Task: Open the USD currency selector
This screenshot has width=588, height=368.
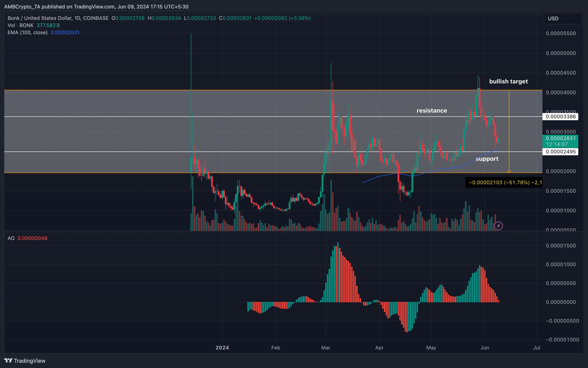Action: (x=563, y=18)
